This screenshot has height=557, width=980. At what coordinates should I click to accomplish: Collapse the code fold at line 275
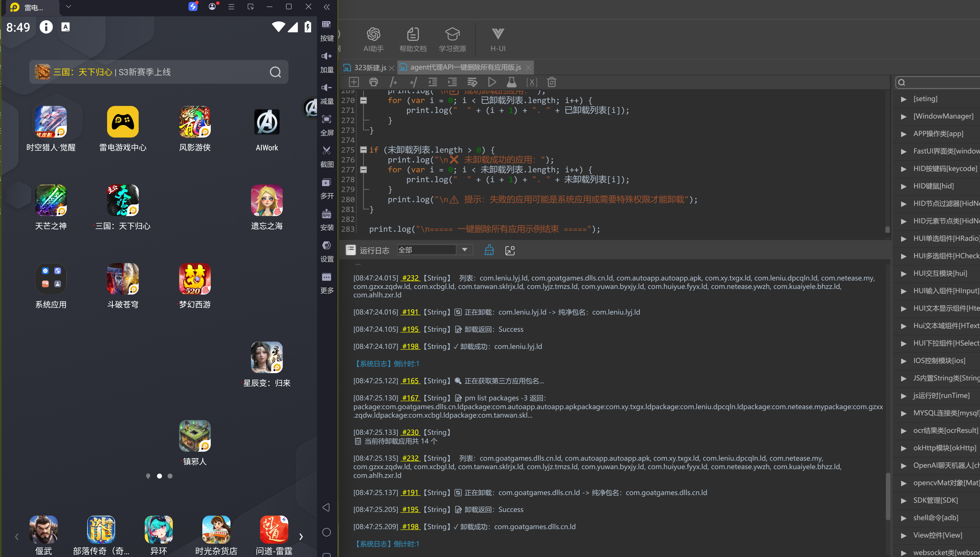coord(363,150)
